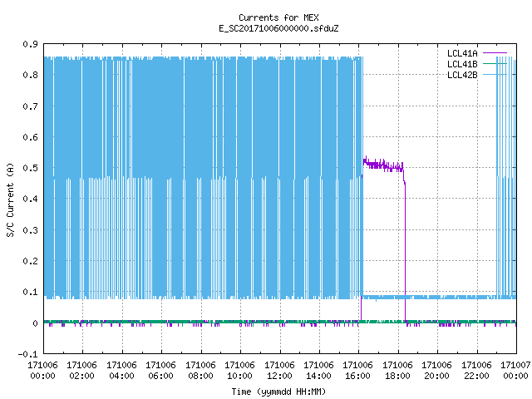Click the blue LCL42B legend line sample
The width and height of the screenshot is (532, 399).
click(495, 74)
